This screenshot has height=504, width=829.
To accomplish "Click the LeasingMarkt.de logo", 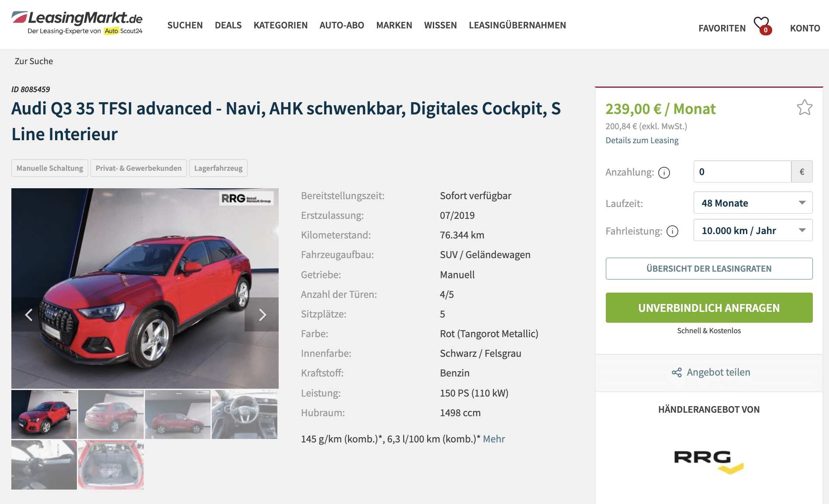I will (77, 23).
